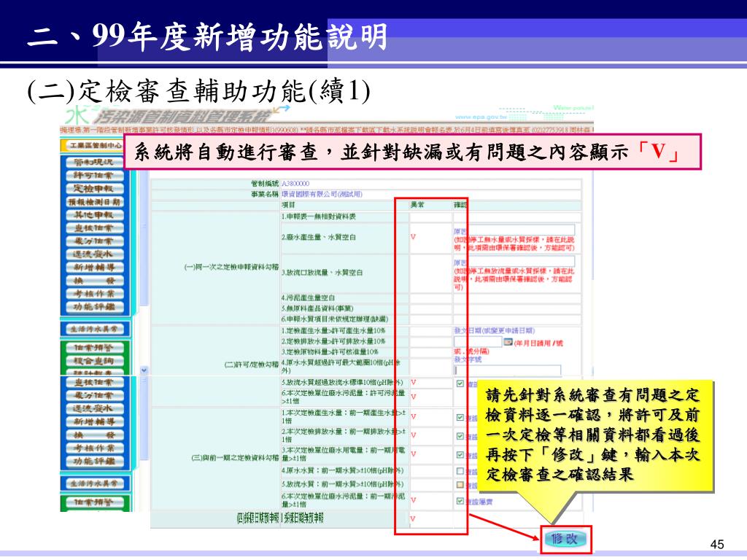
Task: Toggle checkbox for 2.本次定檢排放水量 row
Action: 460,436
